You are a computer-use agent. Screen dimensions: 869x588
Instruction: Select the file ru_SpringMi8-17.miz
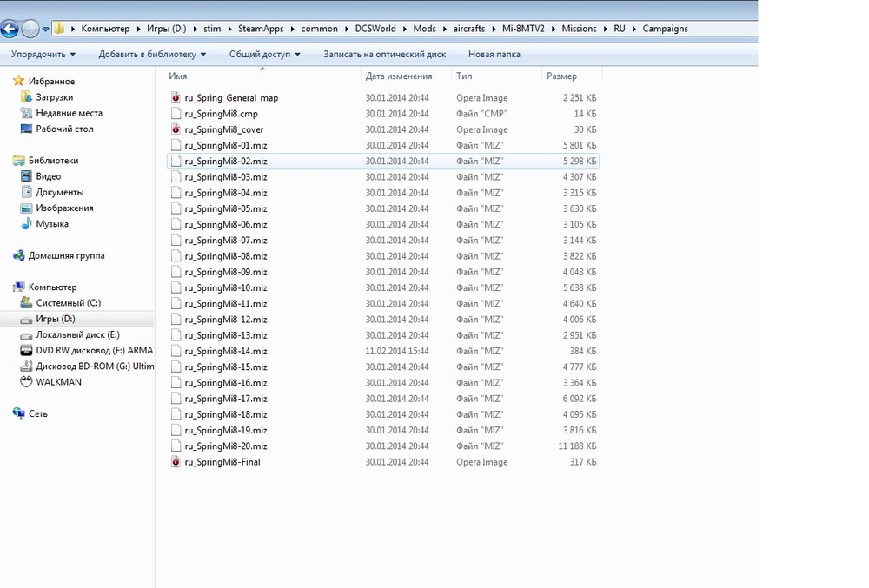[226, 399]
